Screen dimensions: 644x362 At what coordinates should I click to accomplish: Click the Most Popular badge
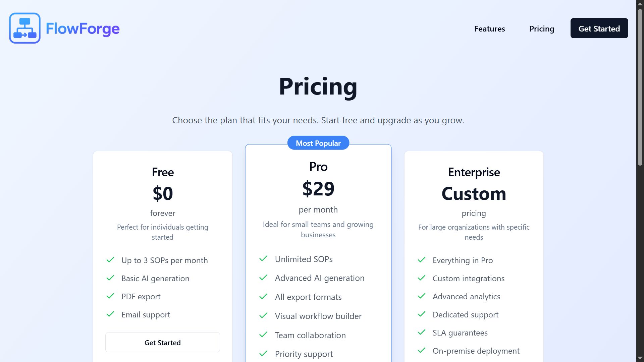(x=318, y=143)
